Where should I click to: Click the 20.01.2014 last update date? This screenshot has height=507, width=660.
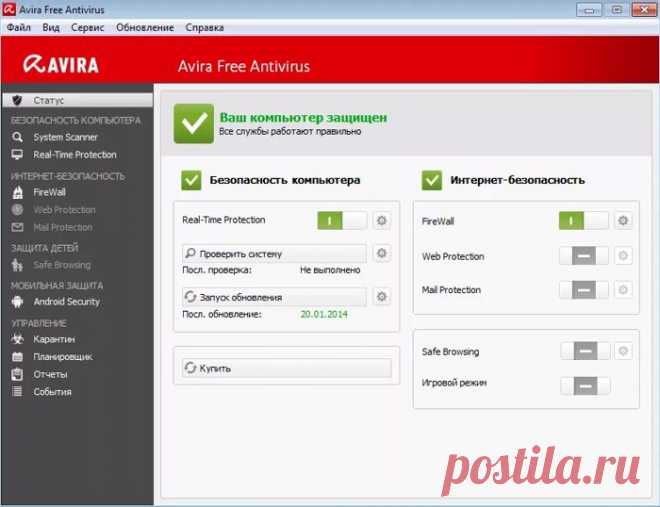point(324,314)
